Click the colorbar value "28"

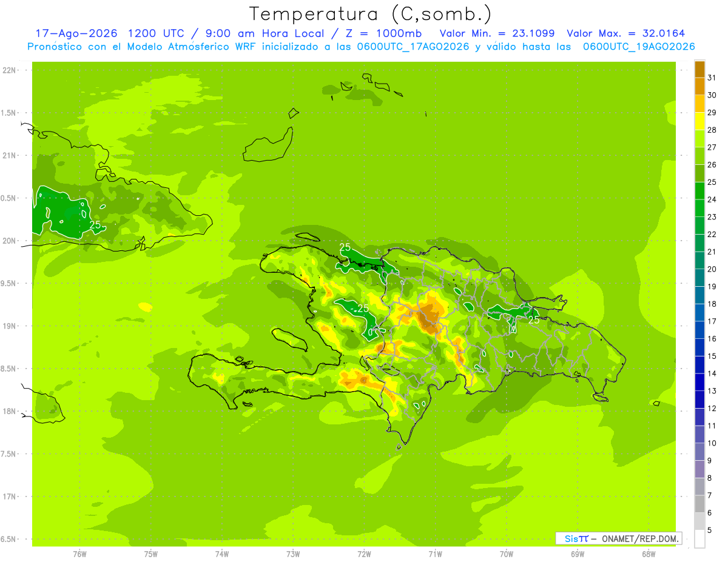(x=712, y=130)
